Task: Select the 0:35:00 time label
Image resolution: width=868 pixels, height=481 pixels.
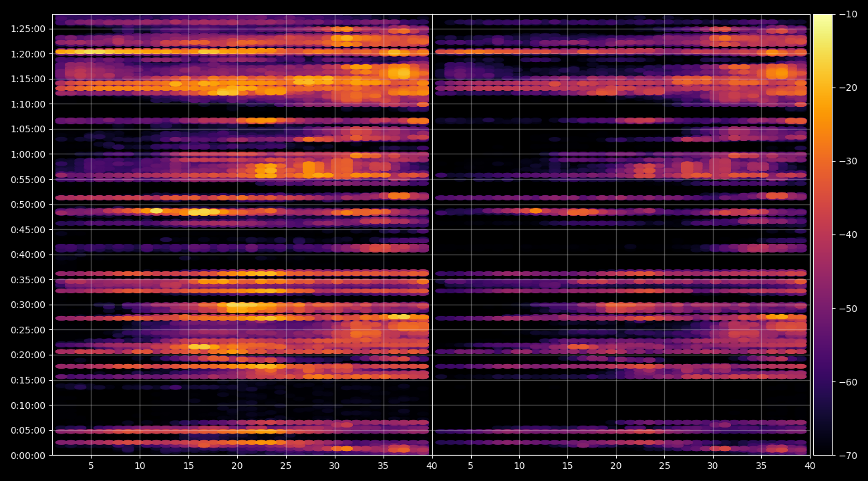Action: 28,279
